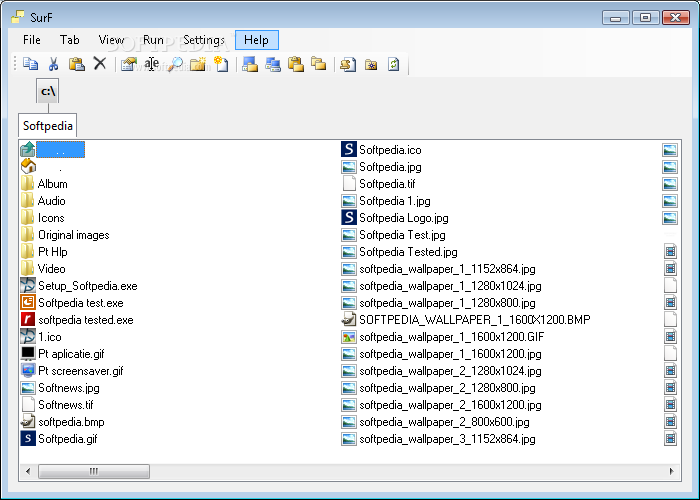
Task: Select the file Softpedia Test.jpg
Action: coord(402,234)
